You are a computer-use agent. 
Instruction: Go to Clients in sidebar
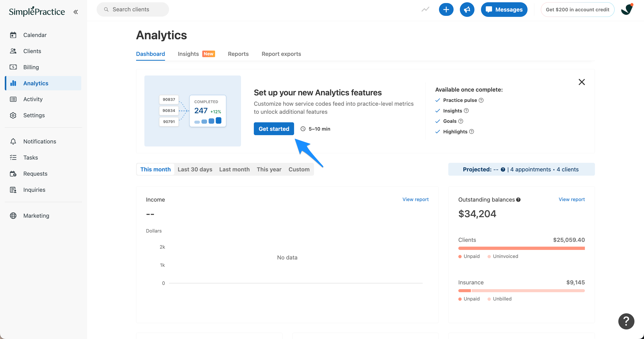coord(43,51)
